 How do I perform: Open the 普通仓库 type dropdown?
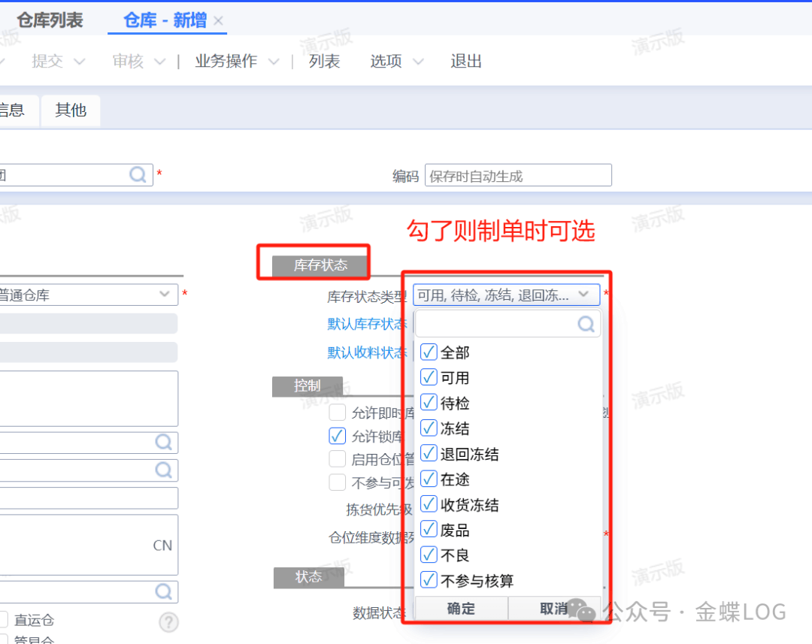tap(165, 295)
